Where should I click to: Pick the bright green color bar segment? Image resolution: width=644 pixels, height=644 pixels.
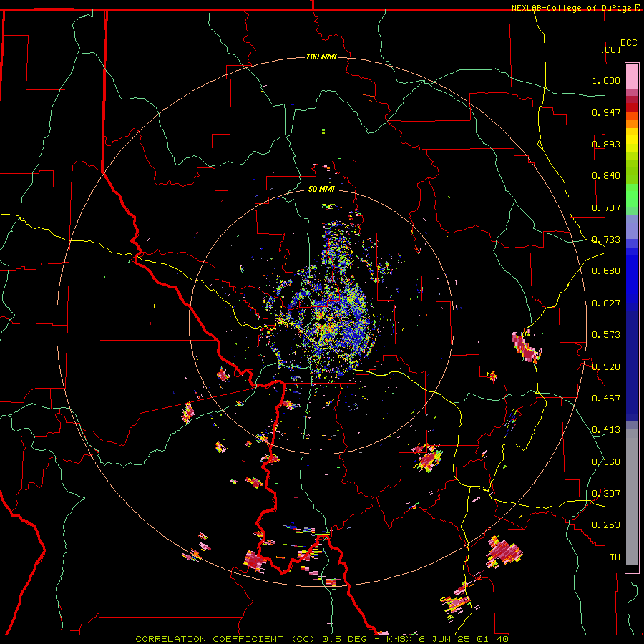pyautogui.click(x=632, y=195)
